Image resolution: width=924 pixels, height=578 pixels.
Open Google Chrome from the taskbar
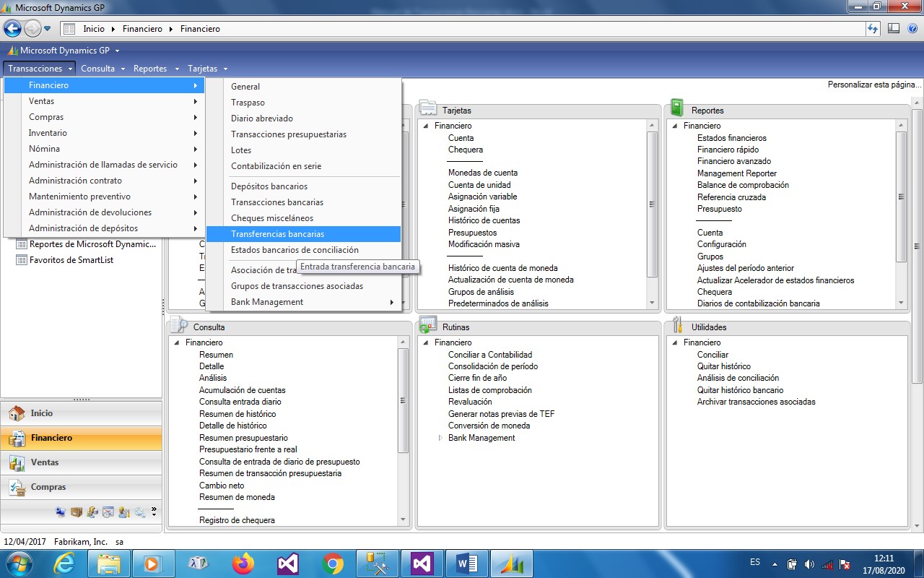point(333,564)
